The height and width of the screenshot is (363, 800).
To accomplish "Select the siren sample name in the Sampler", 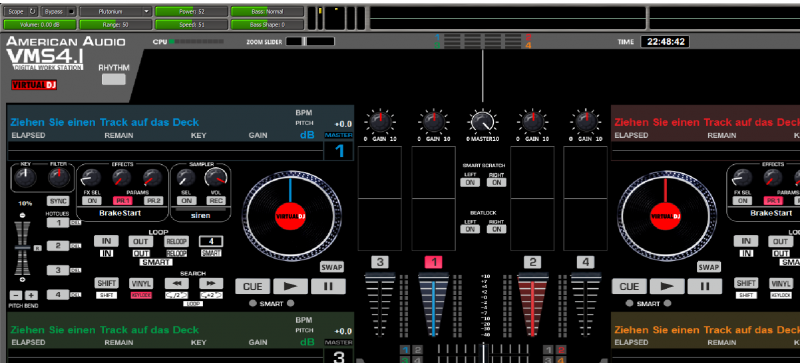I will click(200, 215).
